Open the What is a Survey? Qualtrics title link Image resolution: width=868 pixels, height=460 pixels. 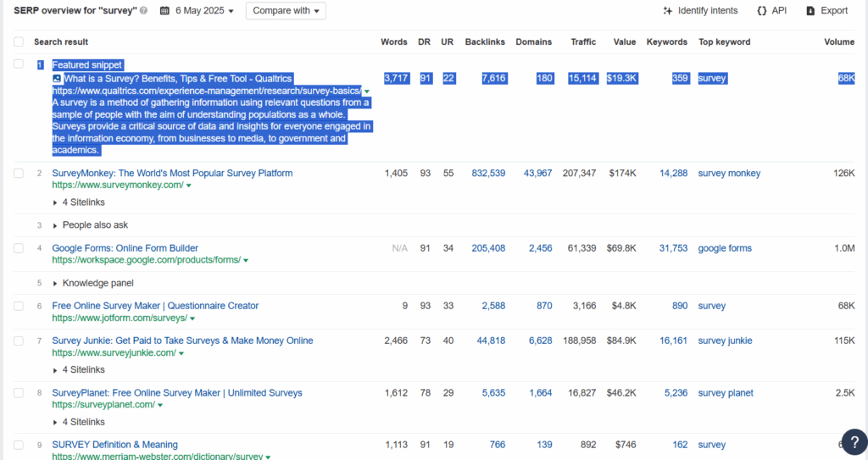pyautogui.click(x=178, y=79)
